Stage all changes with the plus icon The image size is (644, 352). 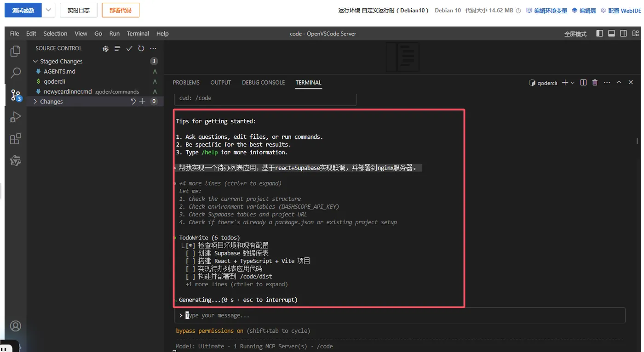tap(143, 102)
